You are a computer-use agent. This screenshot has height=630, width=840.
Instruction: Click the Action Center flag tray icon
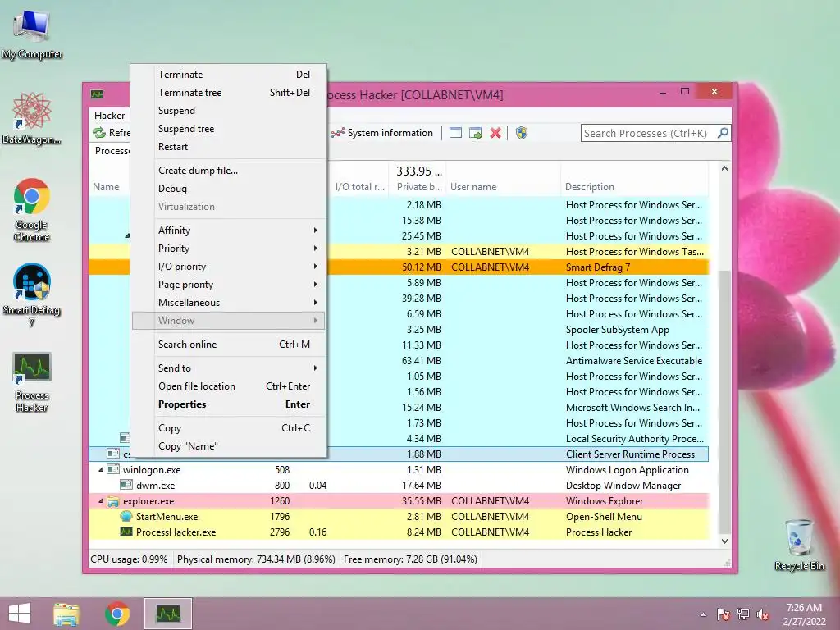[x=724, y=614]
